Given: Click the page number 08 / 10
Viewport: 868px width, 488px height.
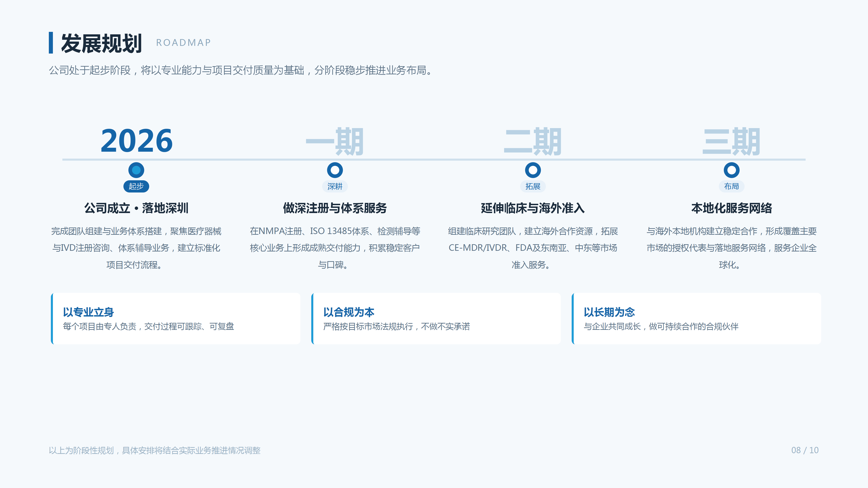Looking at the screenshot, I should point(805,450).
